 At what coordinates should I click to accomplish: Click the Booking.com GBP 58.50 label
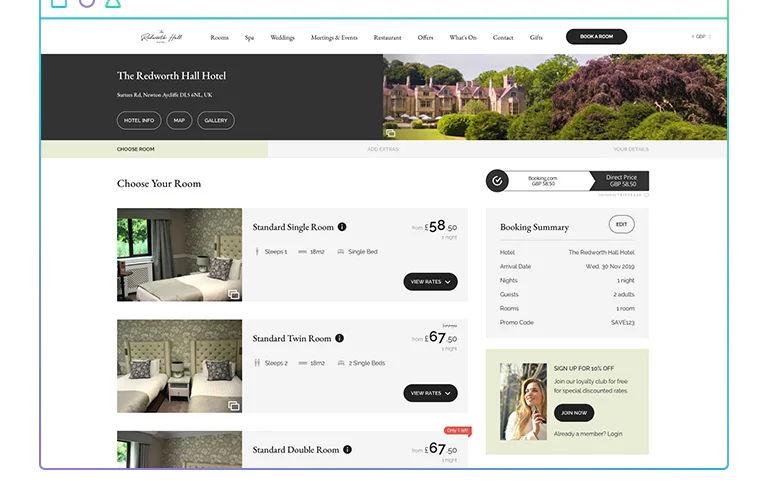[x=543, y=181]
